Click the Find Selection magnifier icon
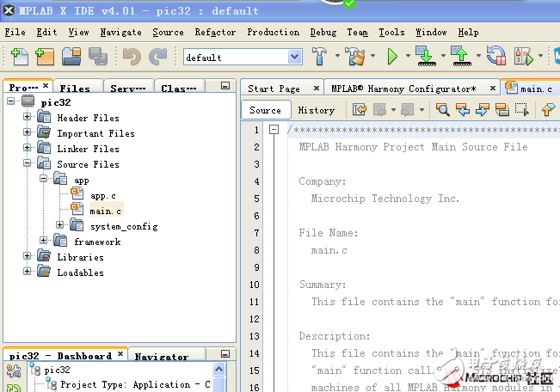The height and width of the screenshot is (392, 560). [442, 110]
